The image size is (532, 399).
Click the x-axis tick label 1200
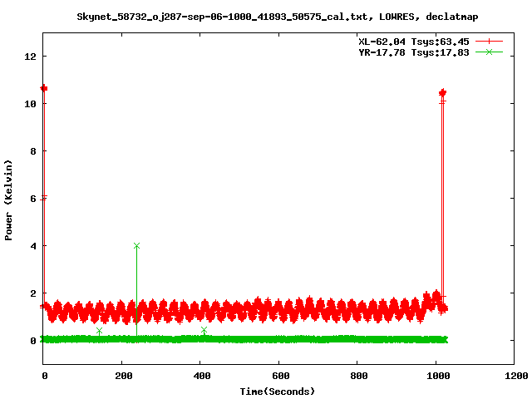tap(516, 376)
